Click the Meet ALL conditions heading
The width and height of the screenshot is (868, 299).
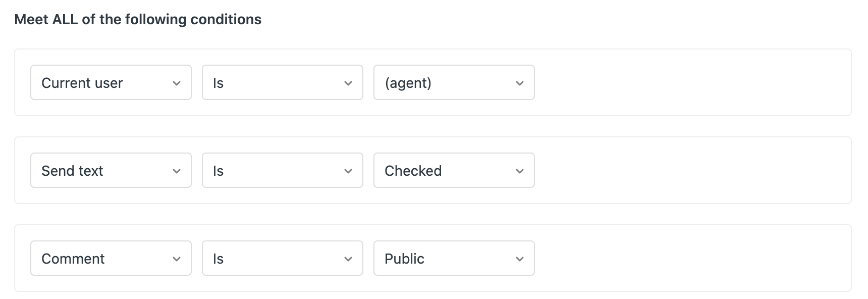point(138,19)
